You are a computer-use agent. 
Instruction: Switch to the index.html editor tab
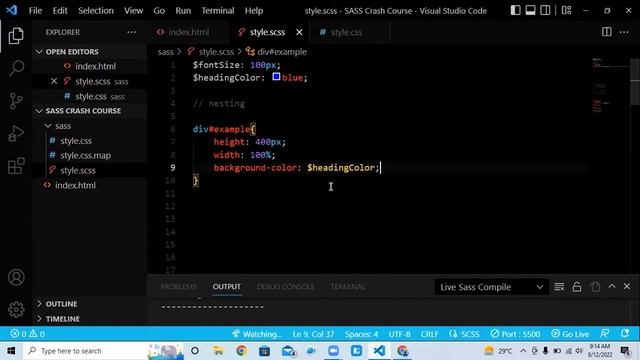point(189,32)
